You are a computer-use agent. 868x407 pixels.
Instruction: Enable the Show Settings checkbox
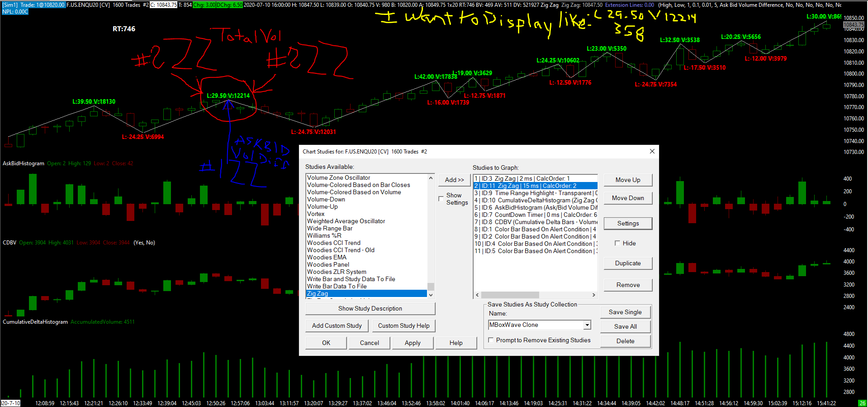coord(441,199)
